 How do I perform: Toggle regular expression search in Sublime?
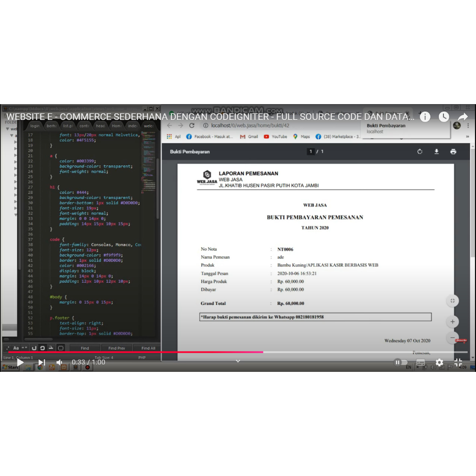[7, 348]
